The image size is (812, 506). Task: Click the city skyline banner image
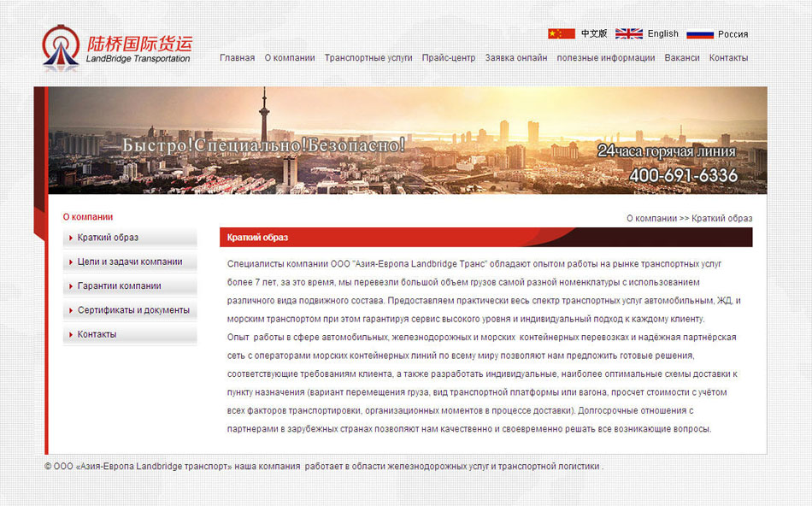[x=408, y=140]
